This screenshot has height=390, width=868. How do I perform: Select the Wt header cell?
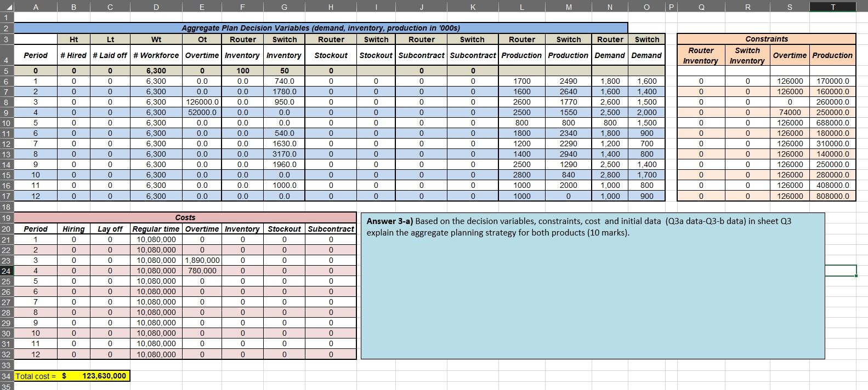click(156, 39)
